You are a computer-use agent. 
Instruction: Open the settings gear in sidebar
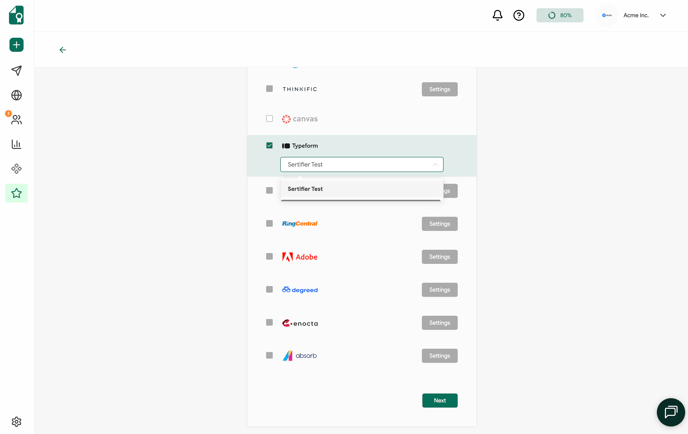click(16, 422)
